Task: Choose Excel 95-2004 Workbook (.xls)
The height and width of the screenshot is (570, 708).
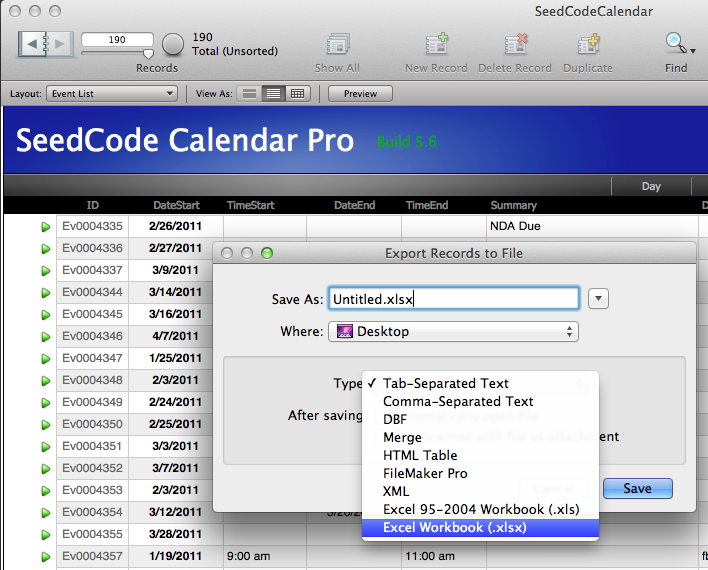Action: pyautogui.click(x=480, y=509)
